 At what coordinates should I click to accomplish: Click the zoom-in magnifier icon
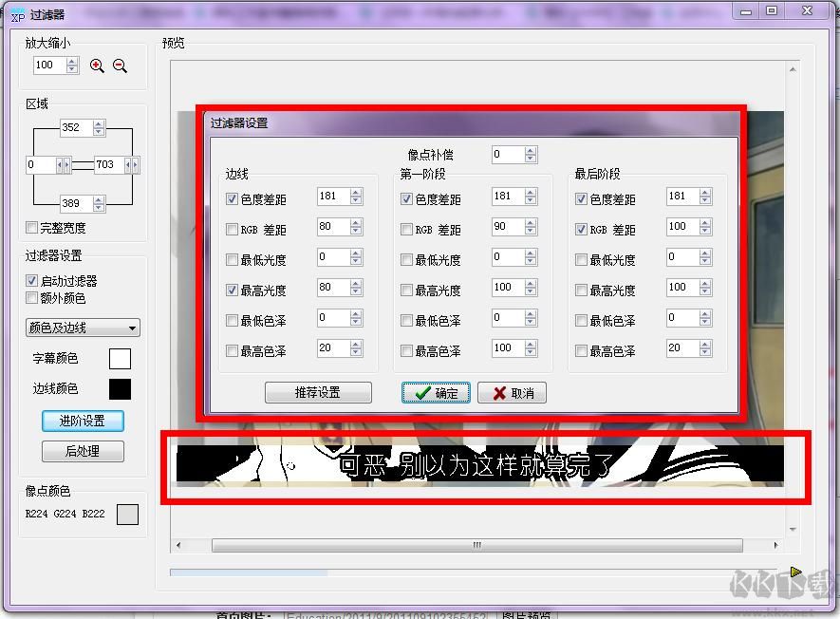point(95,66)
